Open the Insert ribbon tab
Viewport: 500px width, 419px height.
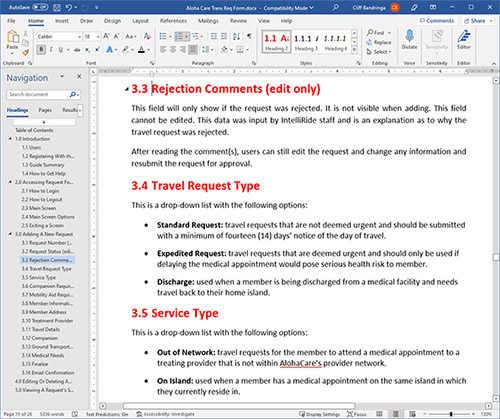click(x=62, y=21)
